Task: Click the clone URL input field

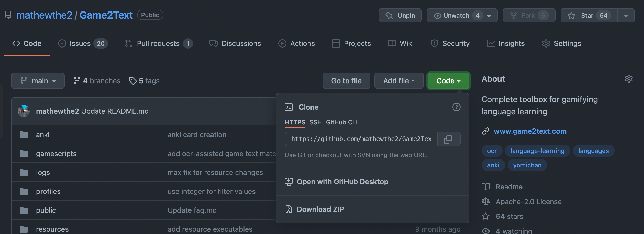Action: tap(361, 139)
